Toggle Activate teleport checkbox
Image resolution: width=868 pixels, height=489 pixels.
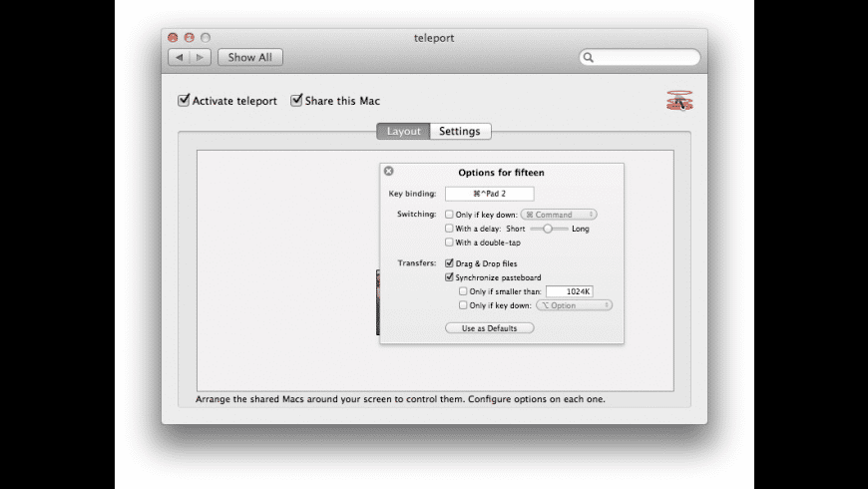click(x=184, y=100)
